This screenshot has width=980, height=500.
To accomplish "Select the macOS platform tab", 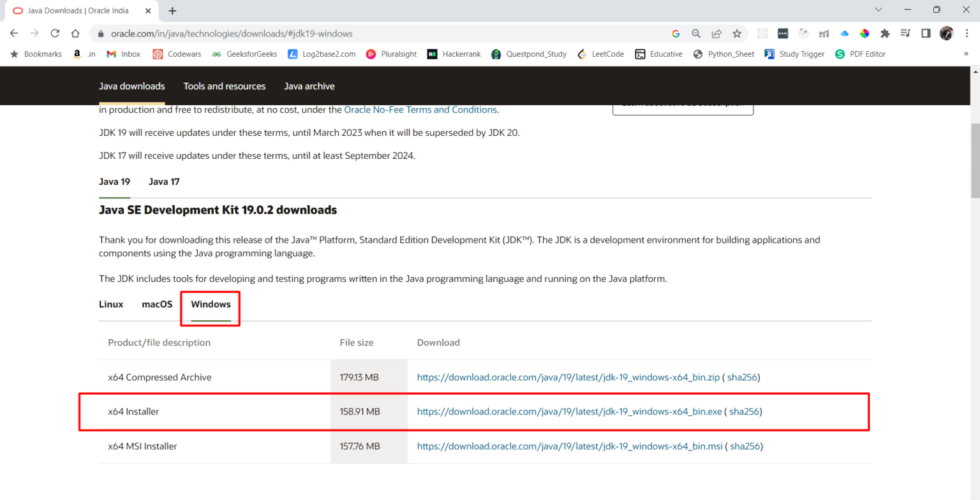I will pyautogui.click(x=157, y=304).
